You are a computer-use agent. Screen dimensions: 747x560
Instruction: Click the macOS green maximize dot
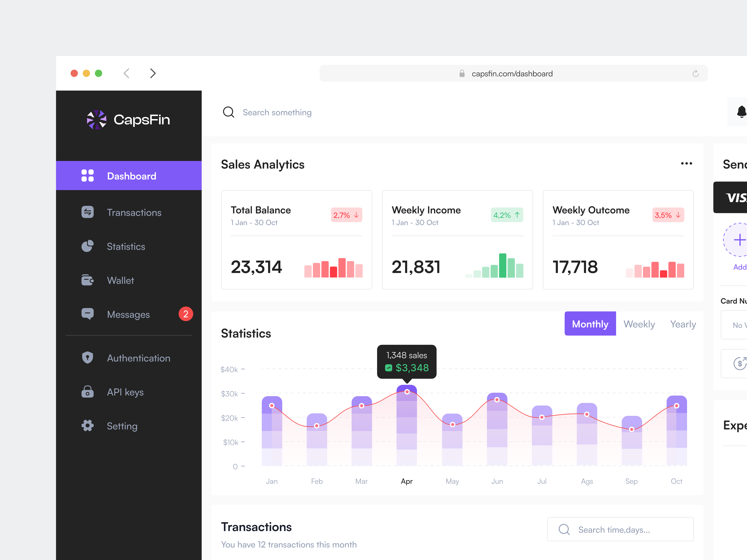click(99, 73)
